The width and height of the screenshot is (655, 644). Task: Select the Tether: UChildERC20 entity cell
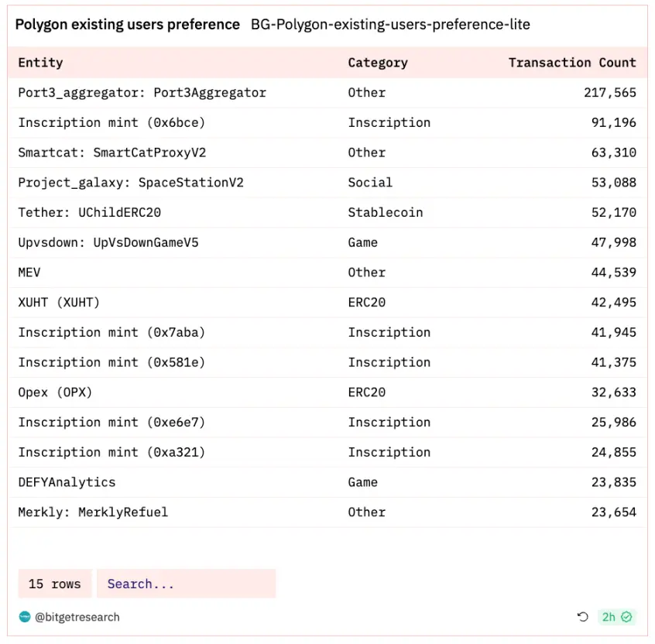click(90, 212)
